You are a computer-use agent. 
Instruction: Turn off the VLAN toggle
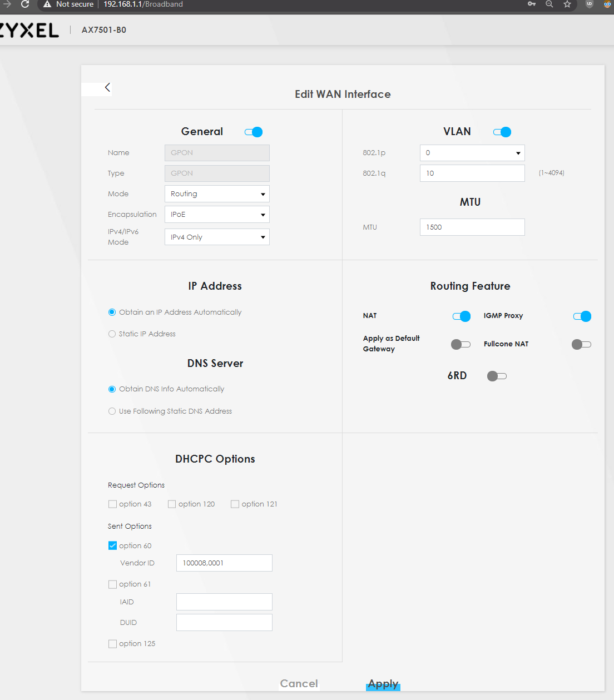(502, 132)
